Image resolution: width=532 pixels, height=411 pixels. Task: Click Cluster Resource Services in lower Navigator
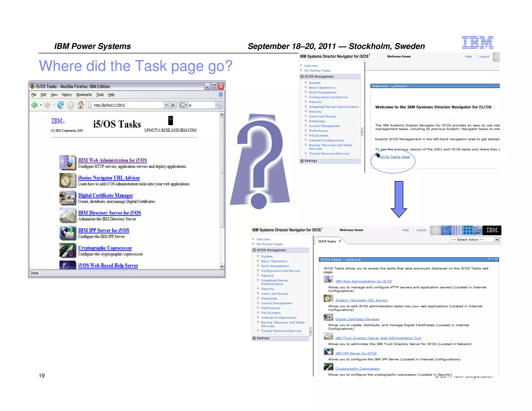pyautogui.click(x=281, y=331)
